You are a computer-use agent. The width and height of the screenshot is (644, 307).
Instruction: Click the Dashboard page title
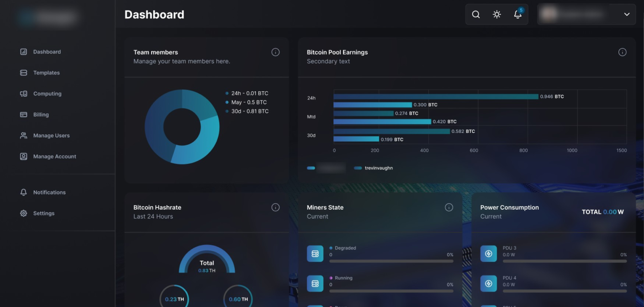click(x=154, y=15)
